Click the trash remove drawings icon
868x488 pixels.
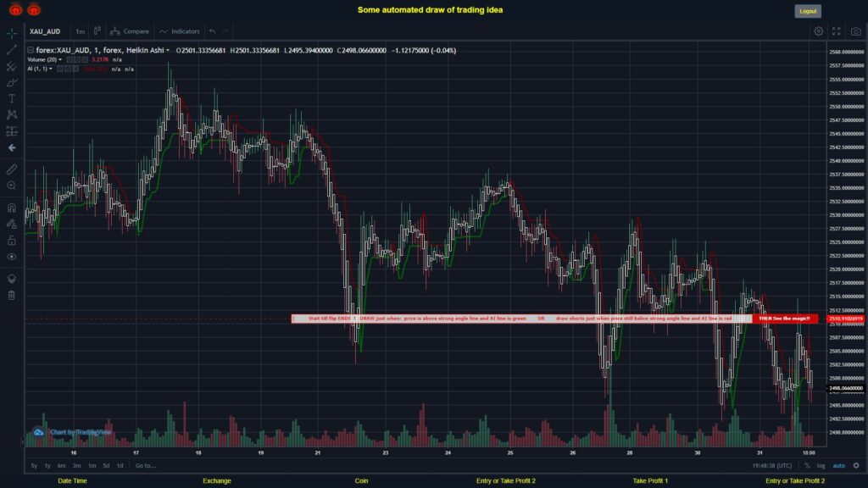[x=12, y=296]
